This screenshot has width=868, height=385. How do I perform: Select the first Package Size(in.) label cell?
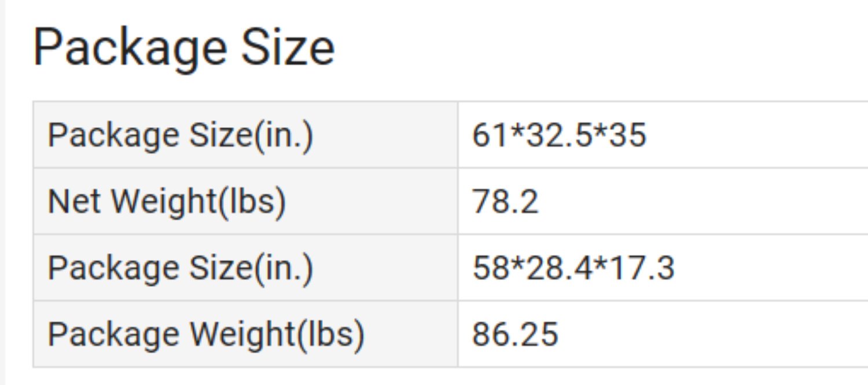(x=245, y=135)
